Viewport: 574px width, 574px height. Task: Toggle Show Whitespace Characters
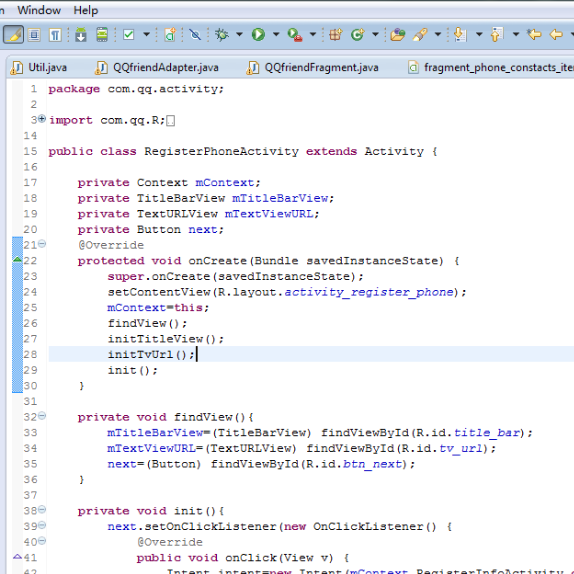click(55, 35)
